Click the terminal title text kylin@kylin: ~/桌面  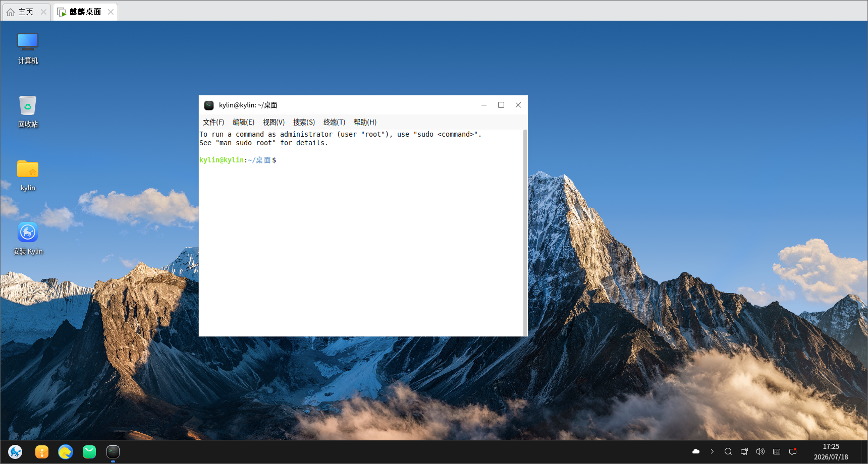tap(248, 105)
